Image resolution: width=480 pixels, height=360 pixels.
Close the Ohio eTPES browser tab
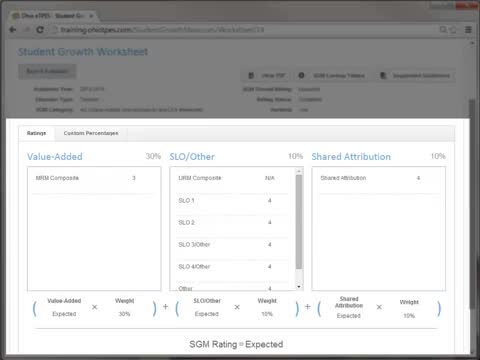click(91, 16)
